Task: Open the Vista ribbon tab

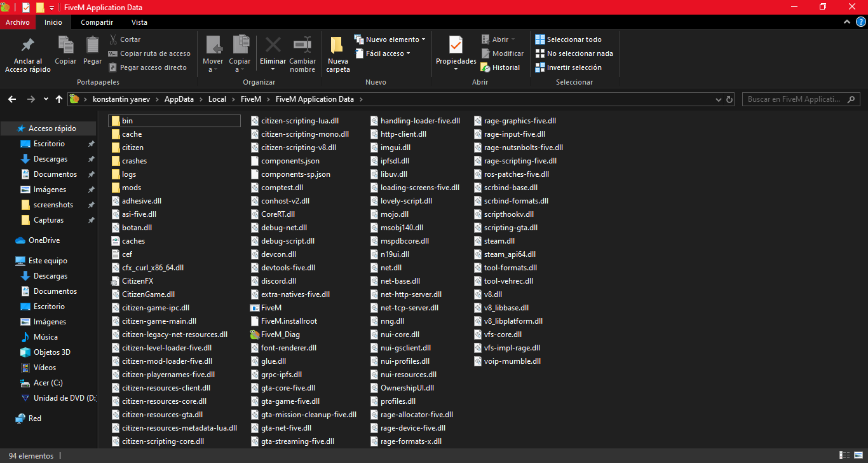Action: click(x=139, y=22)
